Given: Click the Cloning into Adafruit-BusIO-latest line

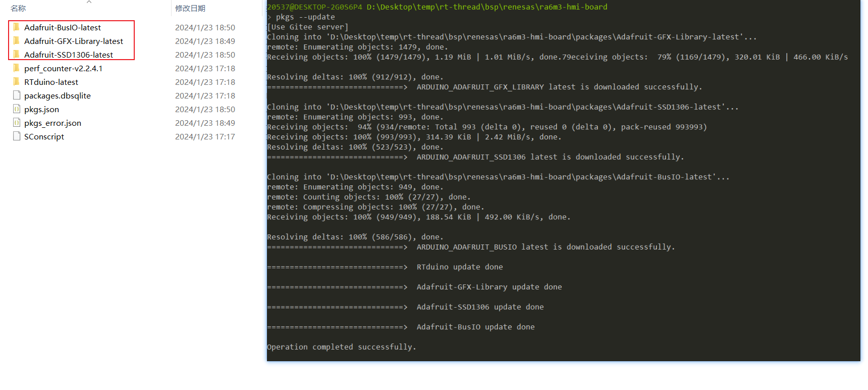Looking at the screenshot, I should 498,177.
